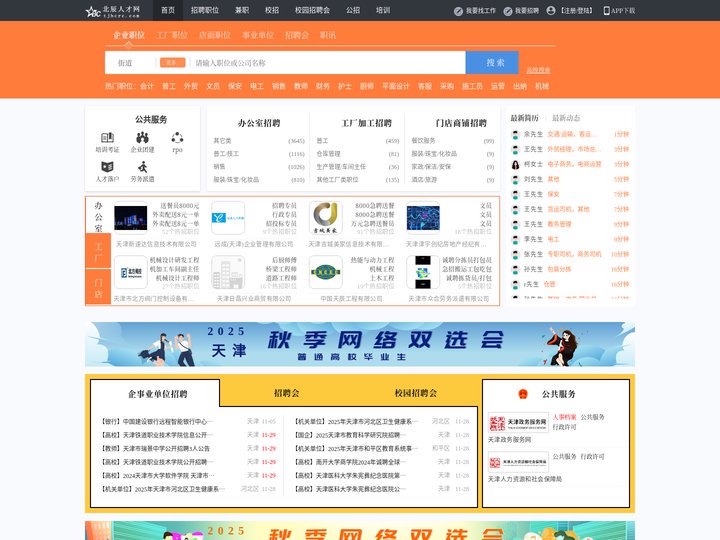Screen dimensions: 720x540
Task: Switch to the 最新动态 tab
Action: [x=566, y=118]
